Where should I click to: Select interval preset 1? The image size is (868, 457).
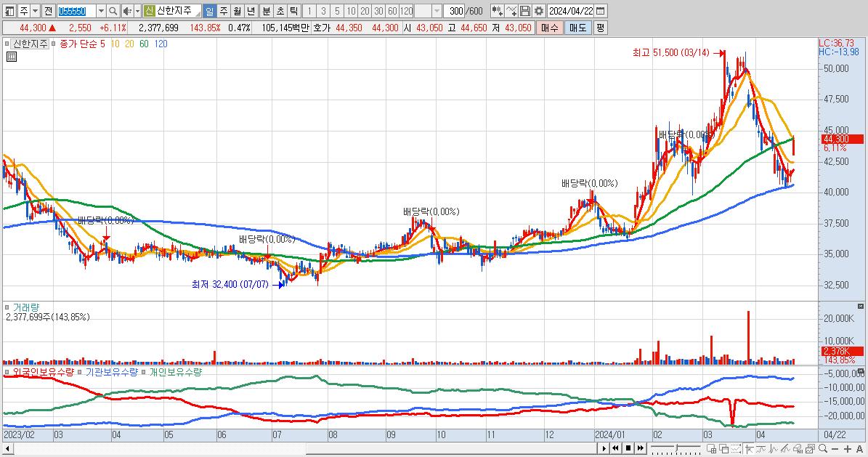(x=309, y=10)
